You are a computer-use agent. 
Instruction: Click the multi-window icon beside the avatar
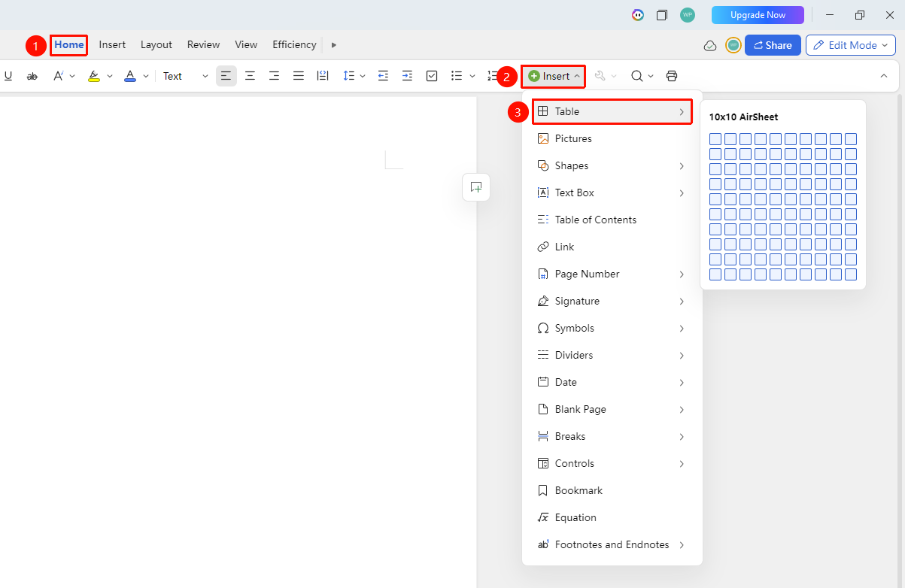662,15
